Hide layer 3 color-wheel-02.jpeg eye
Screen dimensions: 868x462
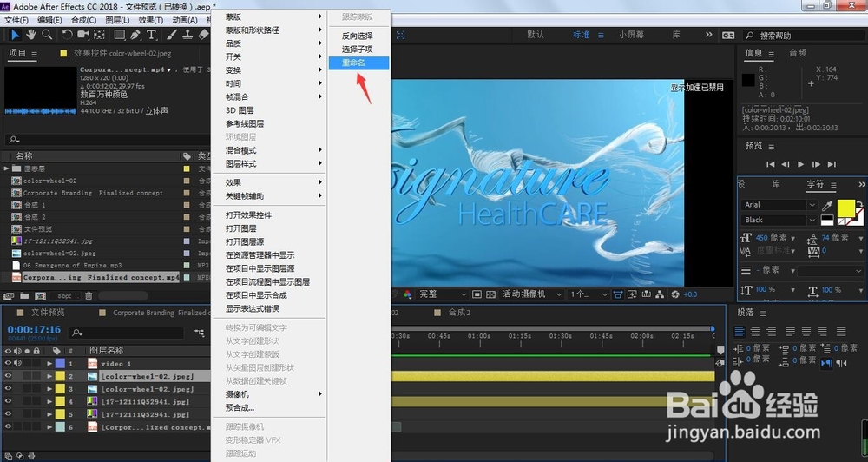point(8,389)
